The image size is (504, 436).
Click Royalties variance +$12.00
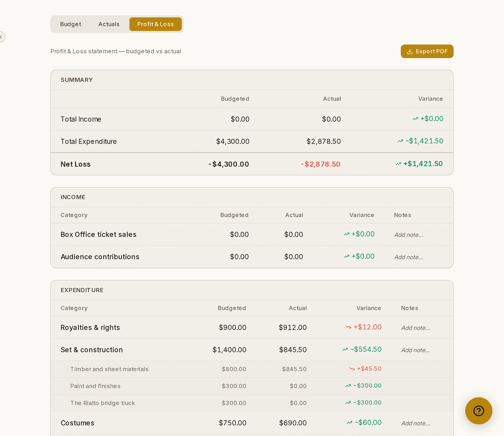364,327
